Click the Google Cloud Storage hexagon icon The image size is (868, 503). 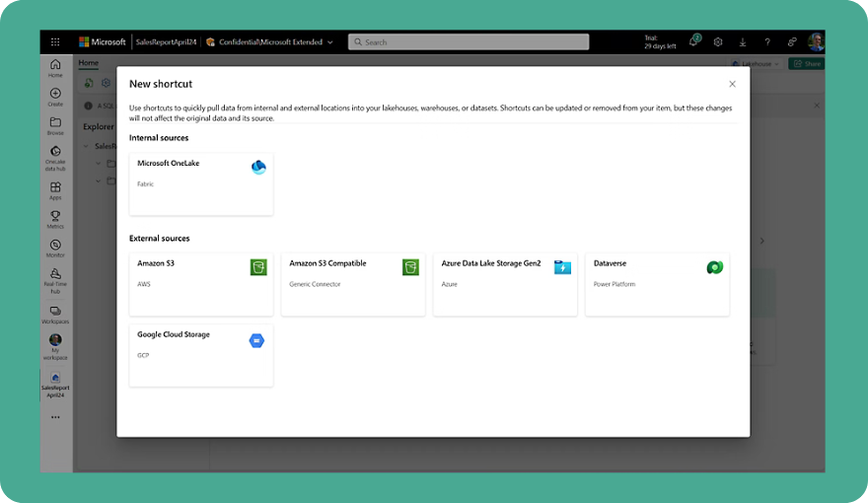(x=256, y=341)
